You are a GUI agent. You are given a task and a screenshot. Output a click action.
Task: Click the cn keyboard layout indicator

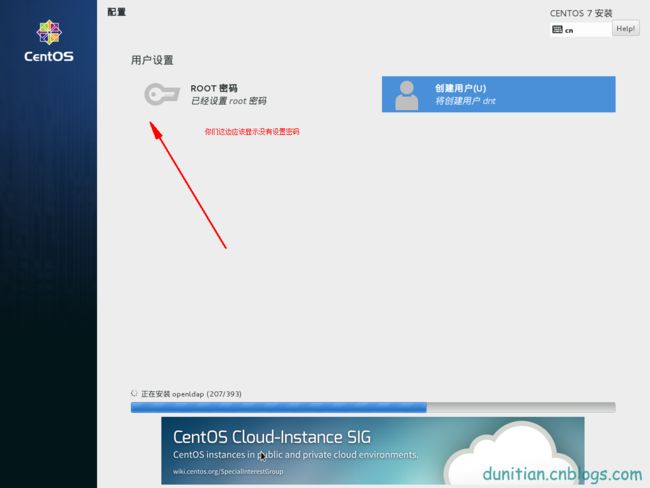coord(580,29)
